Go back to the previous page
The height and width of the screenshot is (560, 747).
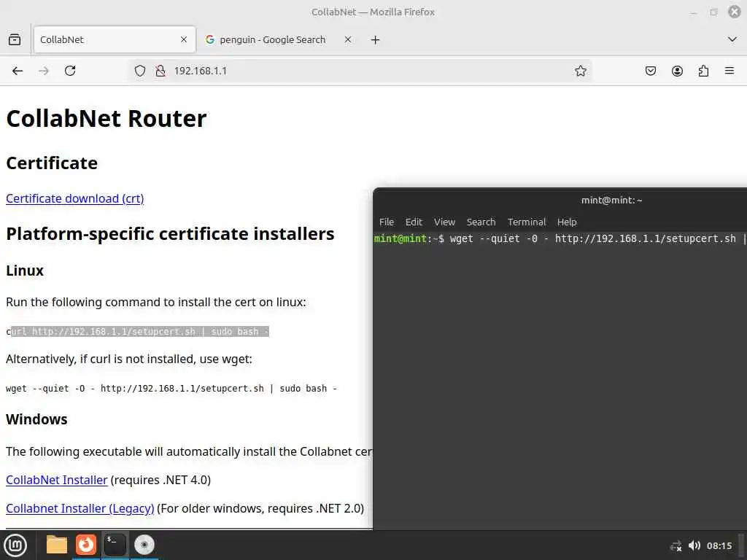pyautogui.click(x=18, y=71)
